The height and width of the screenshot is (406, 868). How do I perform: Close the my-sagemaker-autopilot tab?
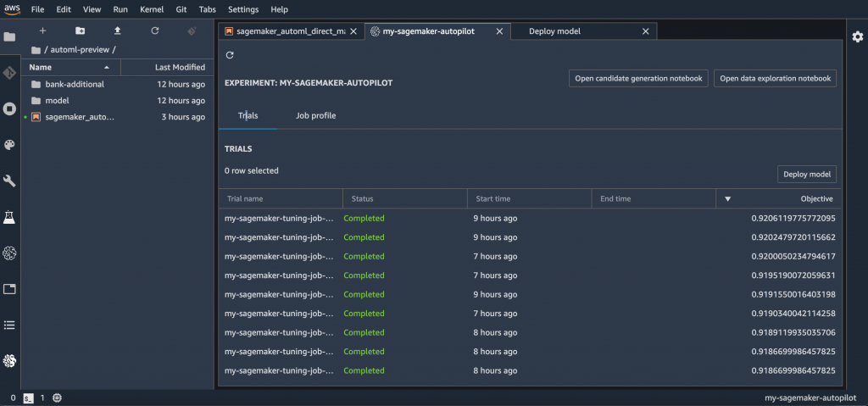tap(499, 31)
